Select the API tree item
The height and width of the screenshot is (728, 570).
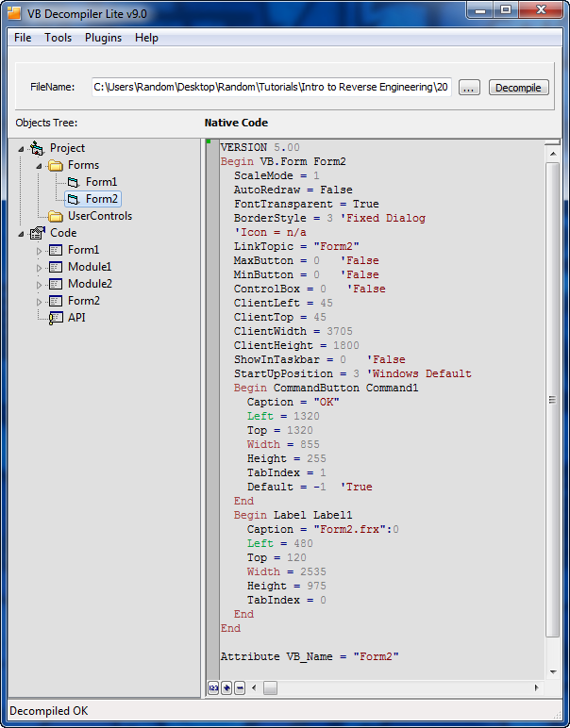tap(76, 318)
